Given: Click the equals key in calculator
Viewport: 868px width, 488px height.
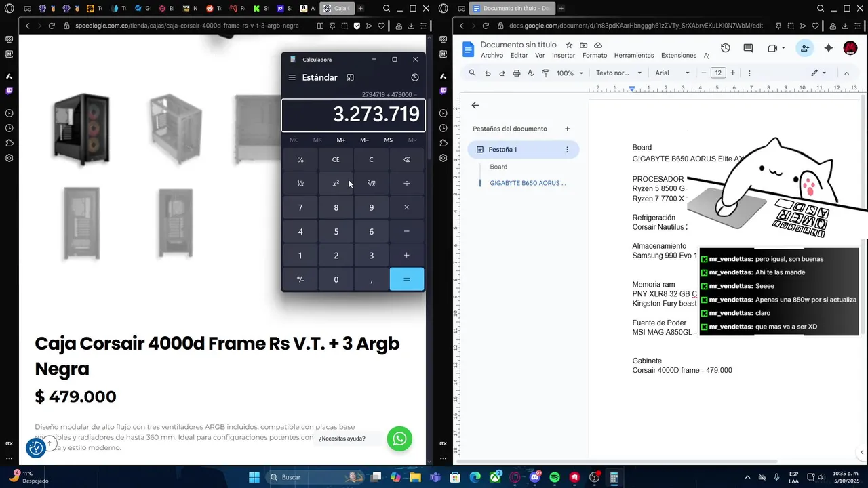Looking at the screenshot, I should click(x=407, y=279).
